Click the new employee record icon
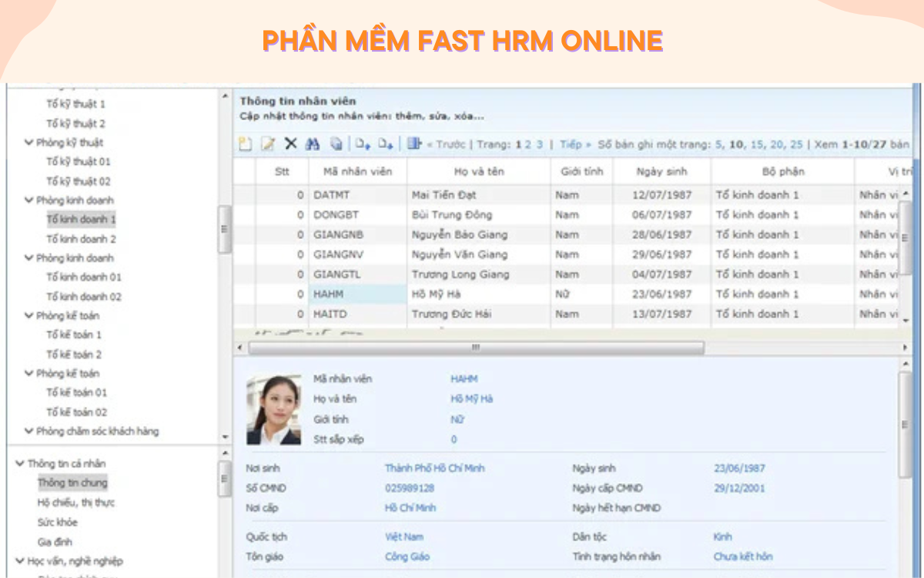The width and height of the screenshot is (924, 578). point(245,143)
